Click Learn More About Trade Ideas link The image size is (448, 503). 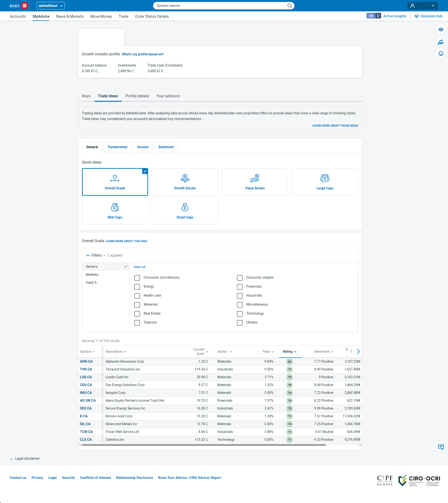[x=335, y=125]
